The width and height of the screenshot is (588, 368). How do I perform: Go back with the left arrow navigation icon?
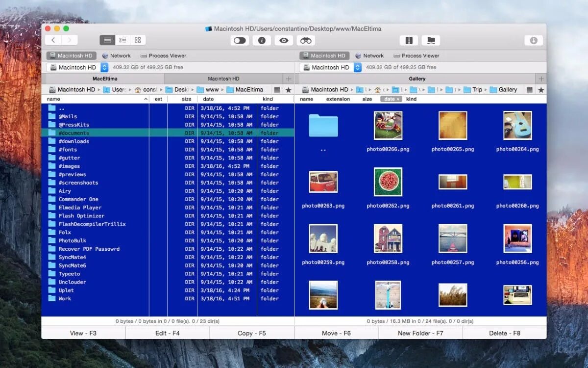54,40
